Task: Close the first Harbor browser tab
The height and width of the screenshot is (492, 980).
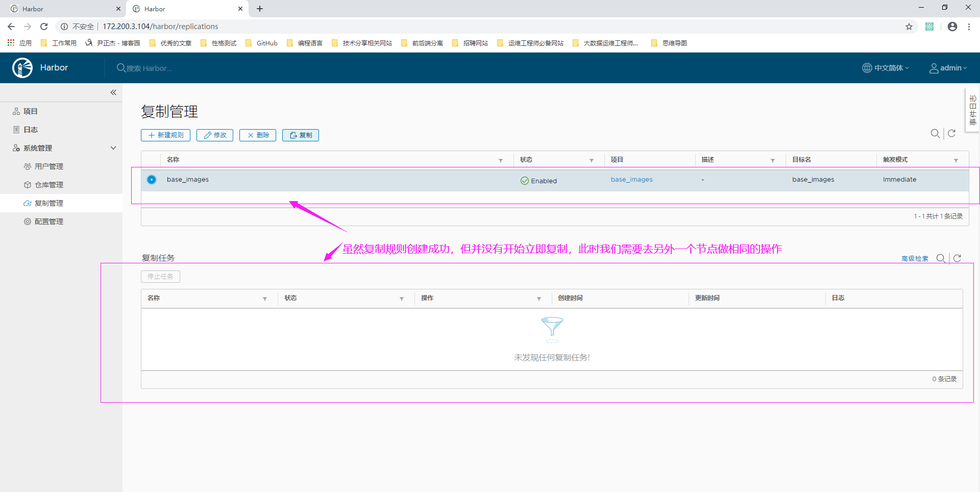Action: point(118,9)
